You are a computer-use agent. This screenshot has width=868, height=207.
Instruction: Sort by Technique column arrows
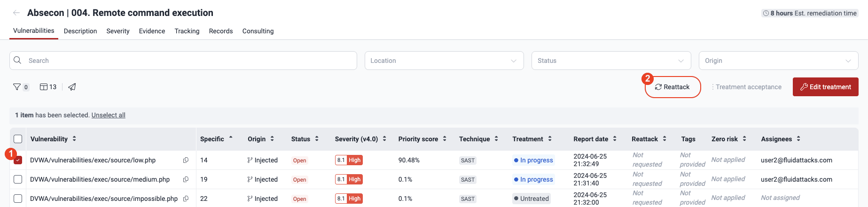coord(496,139)
